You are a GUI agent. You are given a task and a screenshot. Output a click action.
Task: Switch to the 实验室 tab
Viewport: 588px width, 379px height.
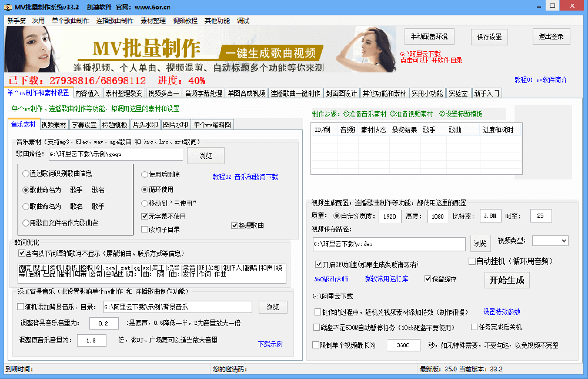click(x=458, y=93)
